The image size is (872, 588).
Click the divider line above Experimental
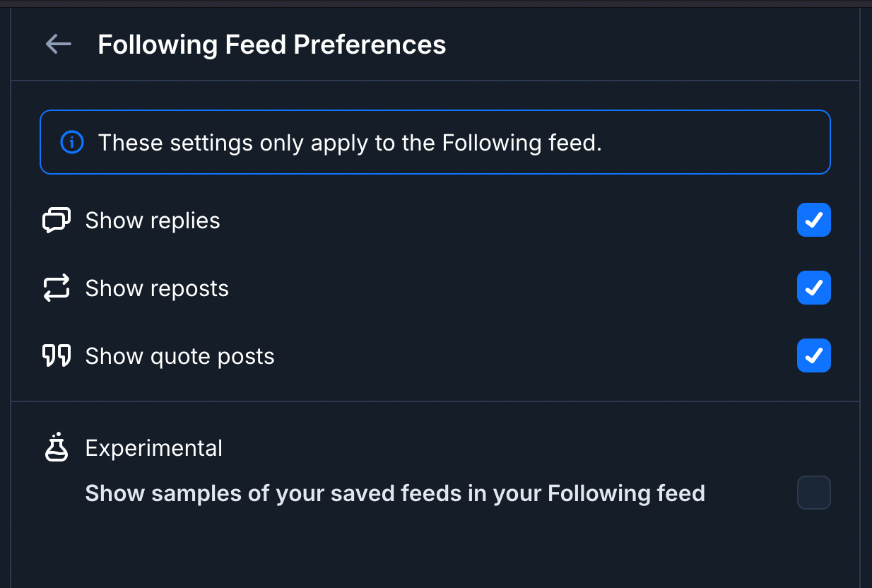pos(435,401)
